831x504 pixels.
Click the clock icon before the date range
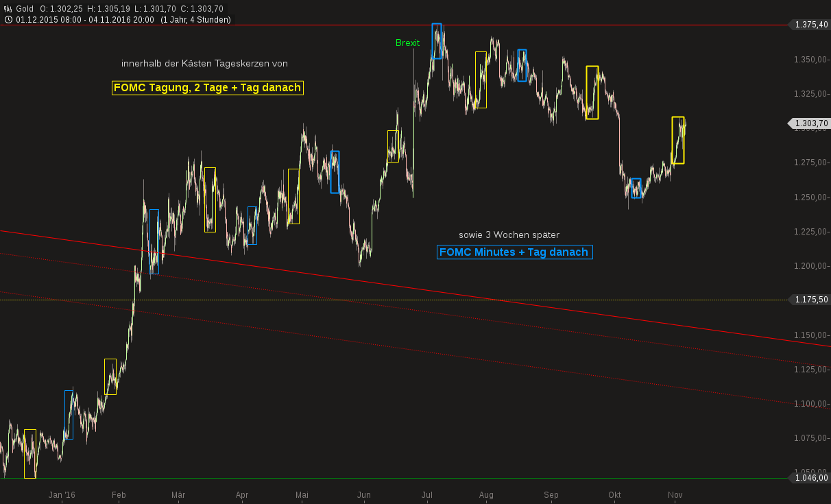pyautogui.click(x=9, y=19)
